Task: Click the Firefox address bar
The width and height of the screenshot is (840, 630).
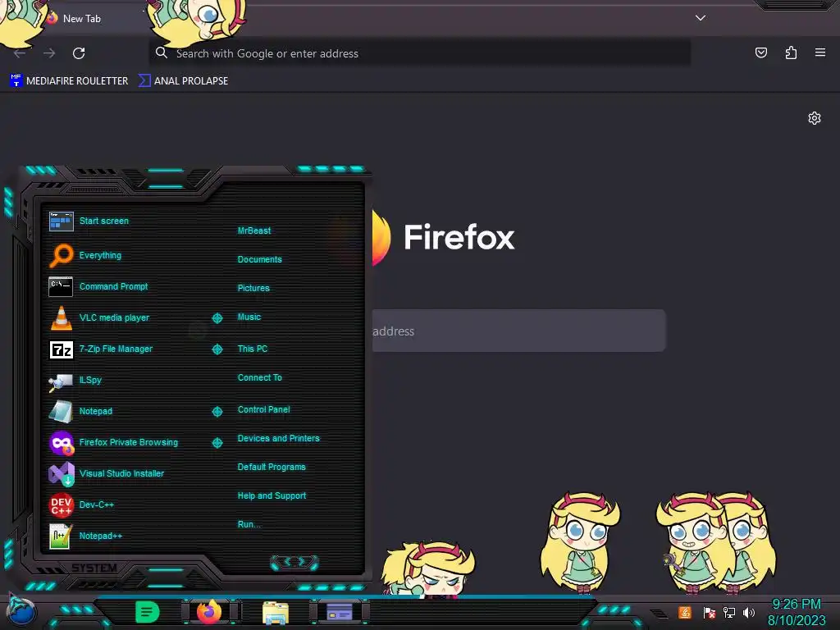Action: click(x=419, y=53)
